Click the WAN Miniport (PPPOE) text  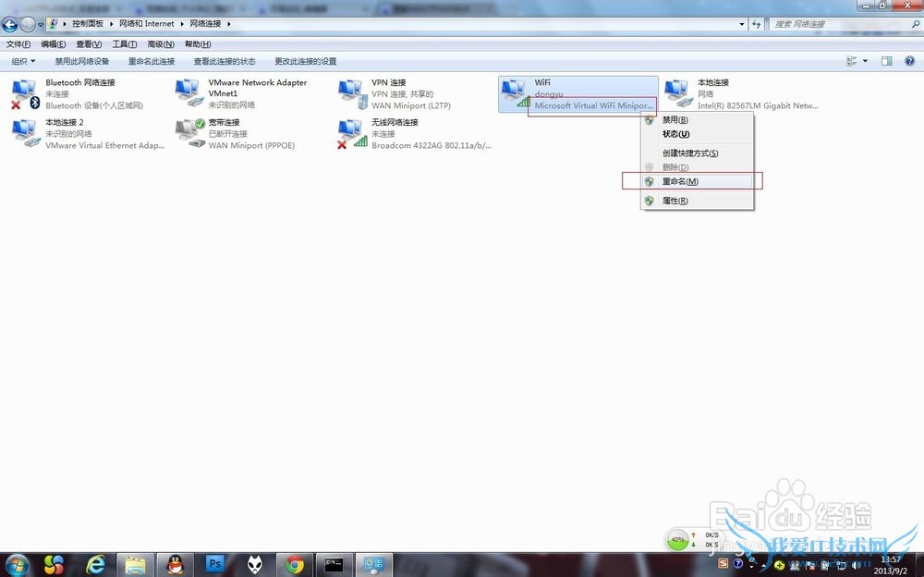coord(251,145)
